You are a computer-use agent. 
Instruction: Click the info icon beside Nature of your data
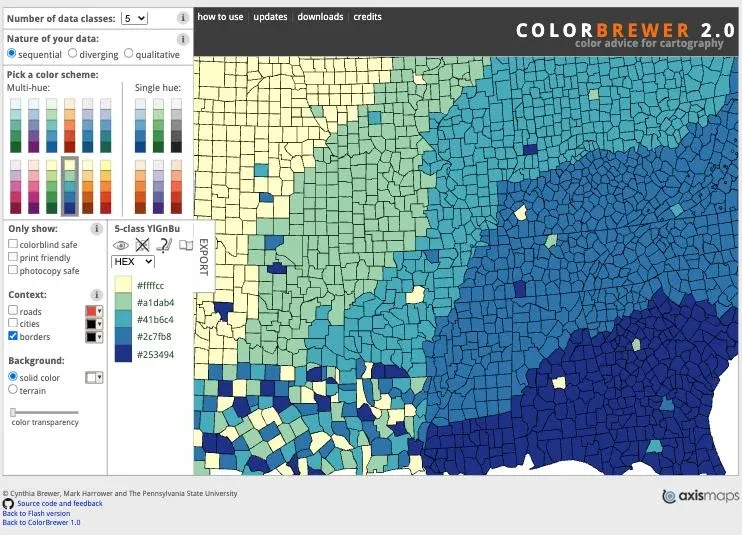183,39
